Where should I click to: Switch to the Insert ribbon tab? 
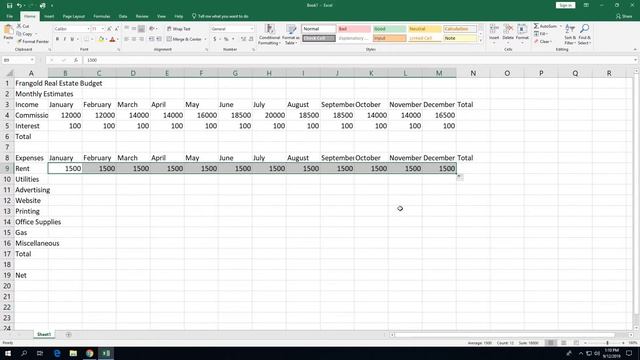tap(49, 16)
